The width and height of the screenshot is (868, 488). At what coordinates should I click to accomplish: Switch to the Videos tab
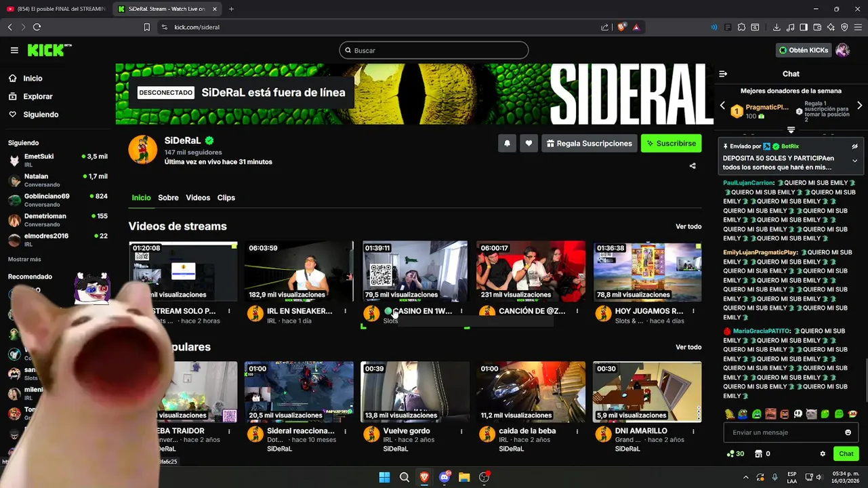click(198, 198)
